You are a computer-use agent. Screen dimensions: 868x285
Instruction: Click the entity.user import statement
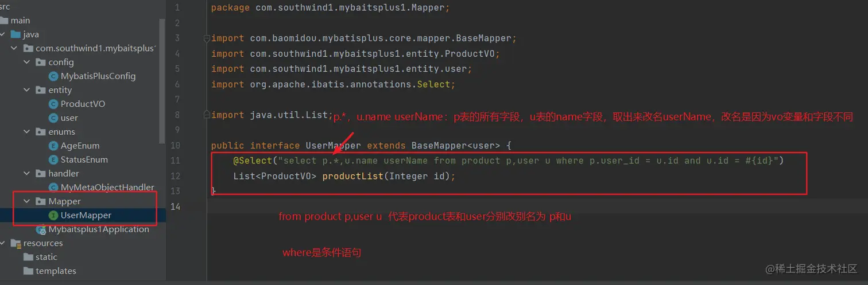pyautogui.click(x=342, y=69)
